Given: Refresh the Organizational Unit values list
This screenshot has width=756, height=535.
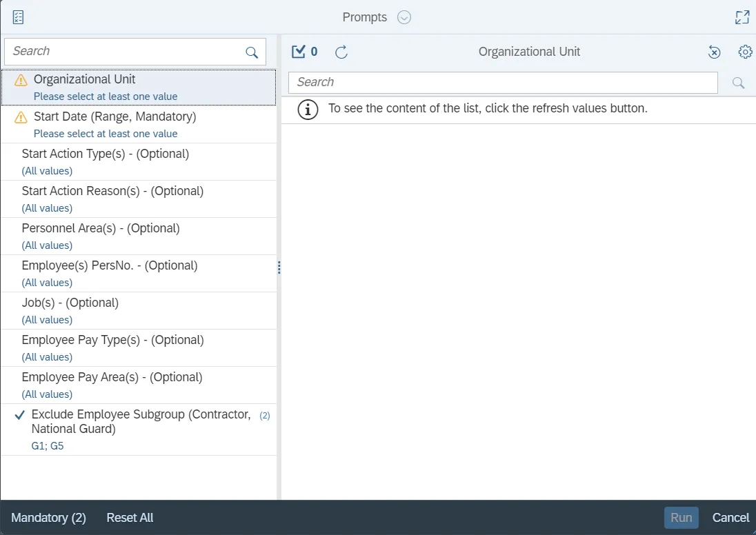Looking at the screenshot, I should (x=341, y=52).
